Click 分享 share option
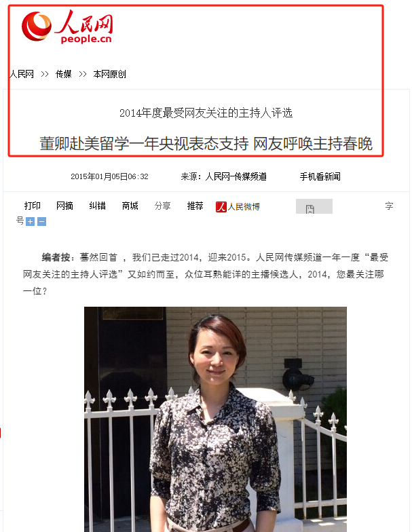 click(163, 206)
